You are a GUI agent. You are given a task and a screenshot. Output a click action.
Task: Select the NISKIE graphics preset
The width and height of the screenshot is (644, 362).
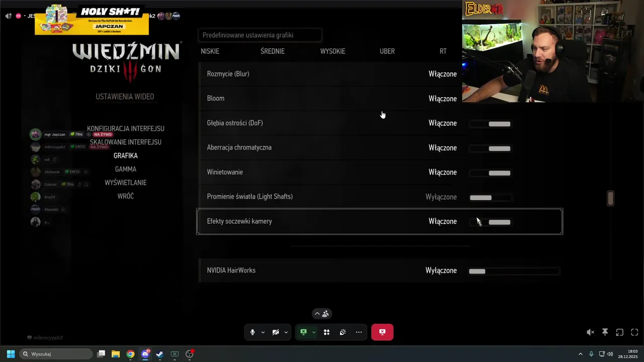point(210,51)
